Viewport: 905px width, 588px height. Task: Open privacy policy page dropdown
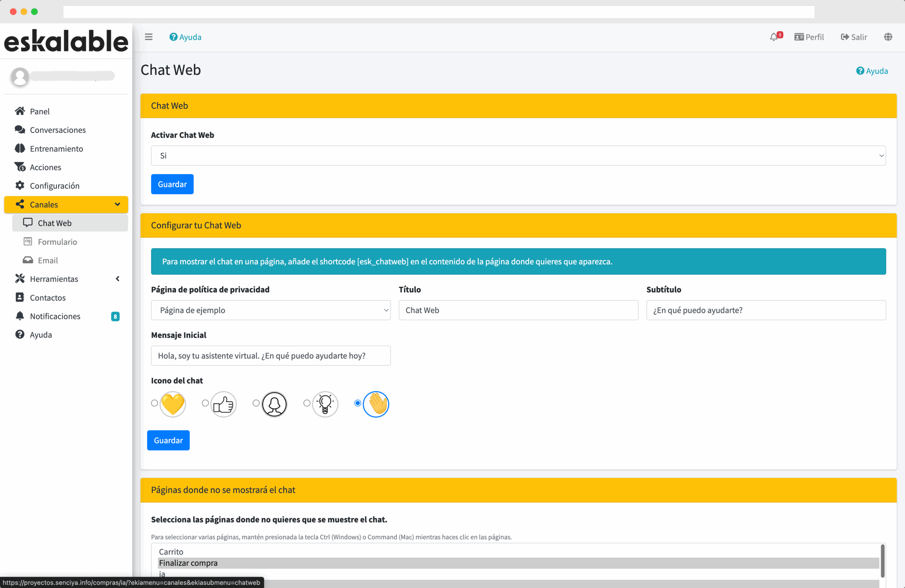(270, 310)
